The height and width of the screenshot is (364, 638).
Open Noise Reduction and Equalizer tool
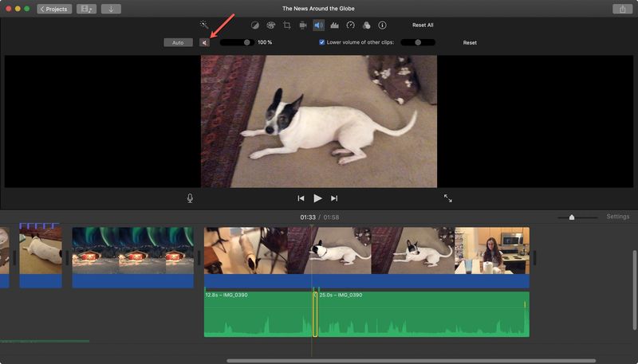click(x=334, y=25)
